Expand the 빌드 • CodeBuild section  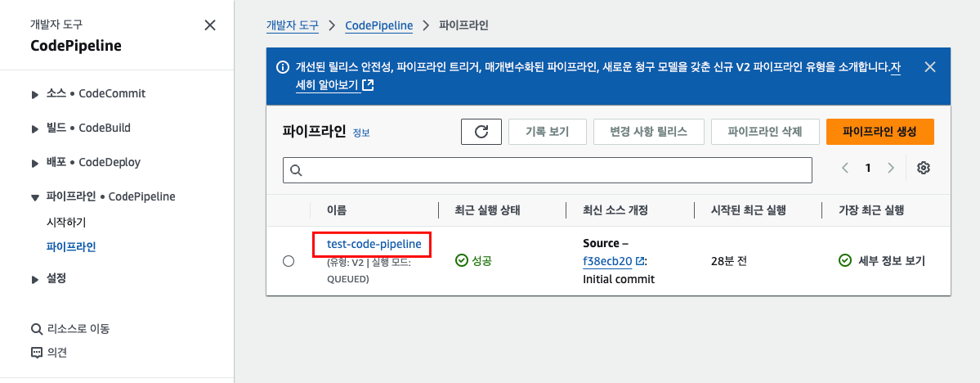35,129
